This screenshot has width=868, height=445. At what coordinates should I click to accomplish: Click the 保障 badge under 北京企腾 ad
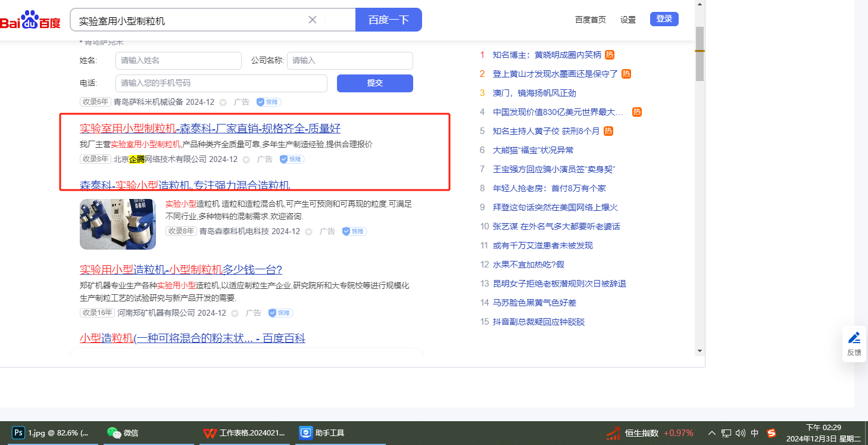pos(292,160)
